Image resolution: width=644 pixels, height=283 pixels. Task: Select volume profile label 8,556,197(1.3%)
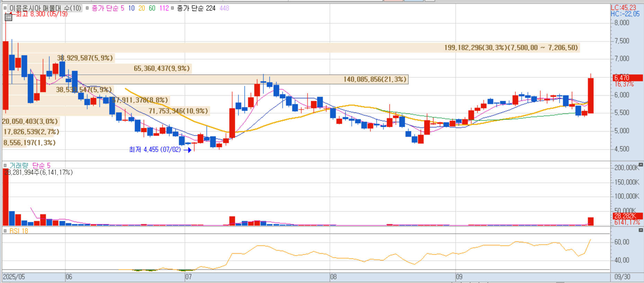[29, 143]
